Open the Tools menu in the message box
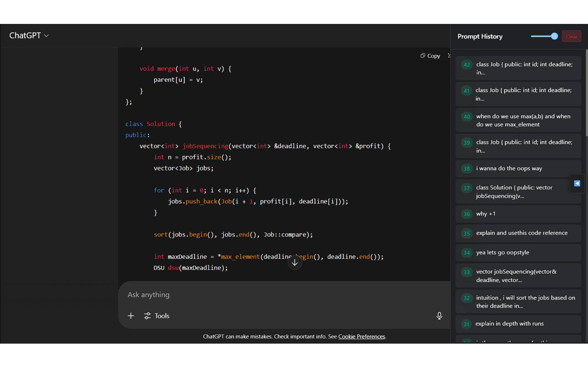 tap(157, 316)
